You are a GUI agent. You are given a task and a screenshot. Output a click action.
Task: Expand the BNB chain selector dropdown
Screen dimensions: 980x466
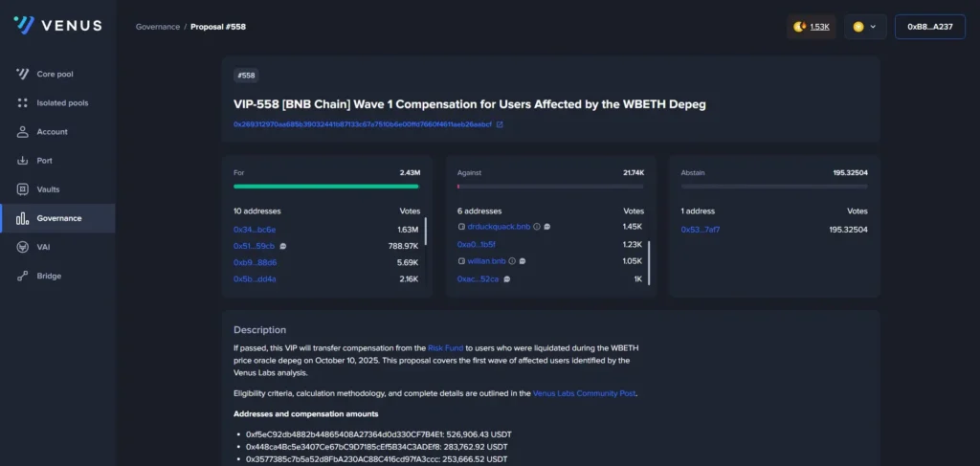pos(864,27)
